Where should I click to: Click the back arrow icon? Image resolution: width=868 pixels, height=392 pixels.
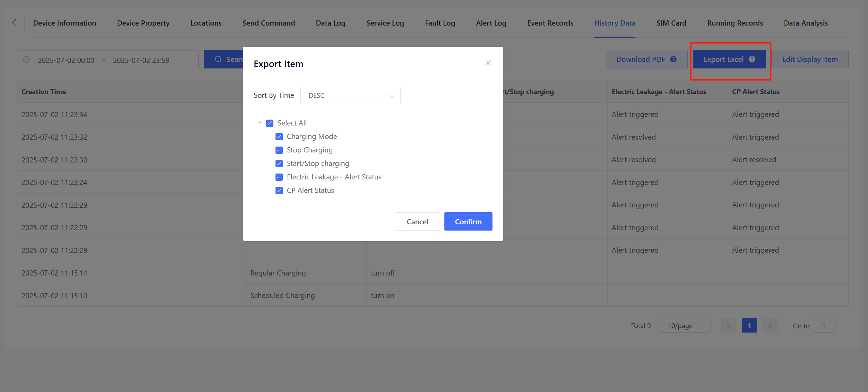click(14, 23)
